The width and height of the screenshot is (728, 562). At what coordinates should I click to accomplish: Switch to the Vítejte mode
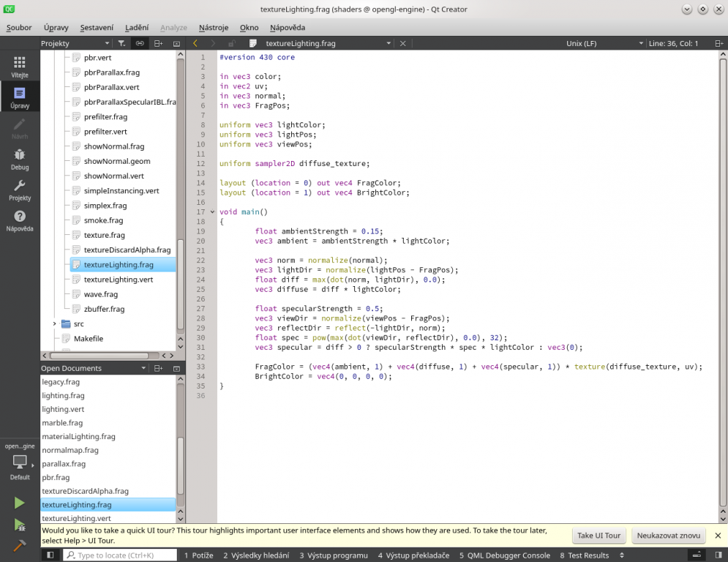[19, 65]
